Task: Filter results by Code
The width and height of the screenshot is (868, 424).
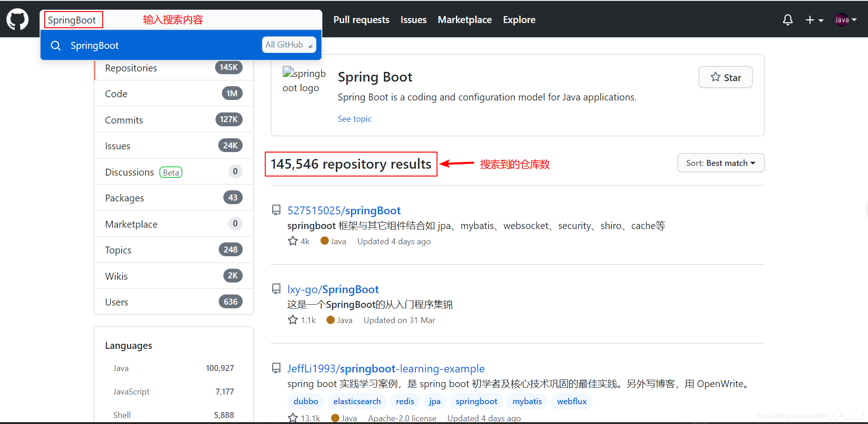Action: tap(174, 94)
